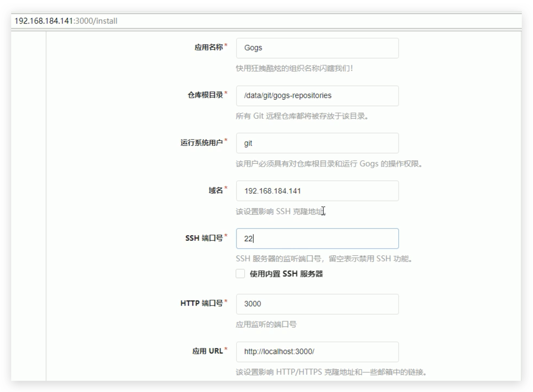Click the 使用内置 SSH 服务器 label text

(286, 274)
